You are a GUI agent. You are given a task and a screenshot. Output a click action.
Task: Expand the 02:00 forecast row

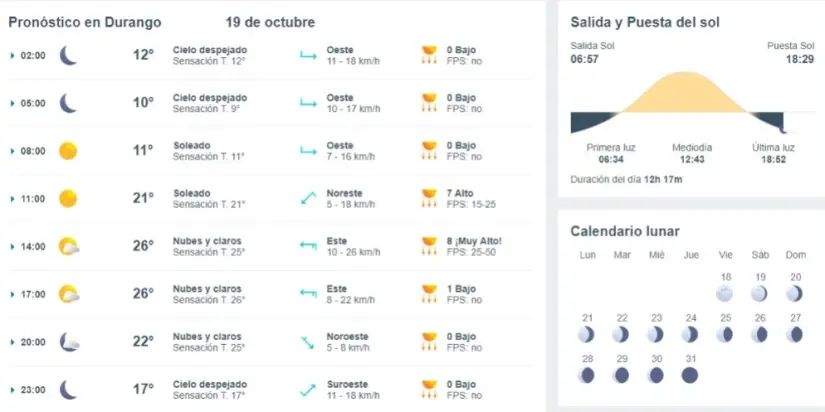12,55
